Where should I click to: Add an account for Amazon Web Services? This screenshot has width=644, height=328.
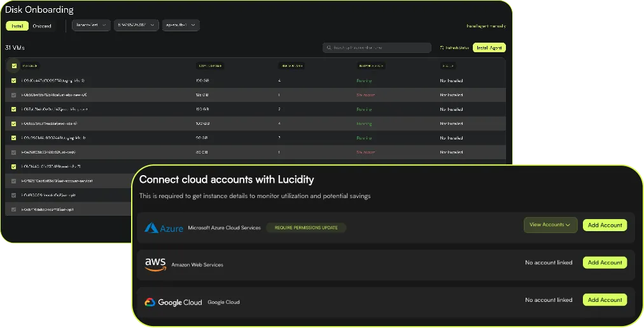click(605, 262)
